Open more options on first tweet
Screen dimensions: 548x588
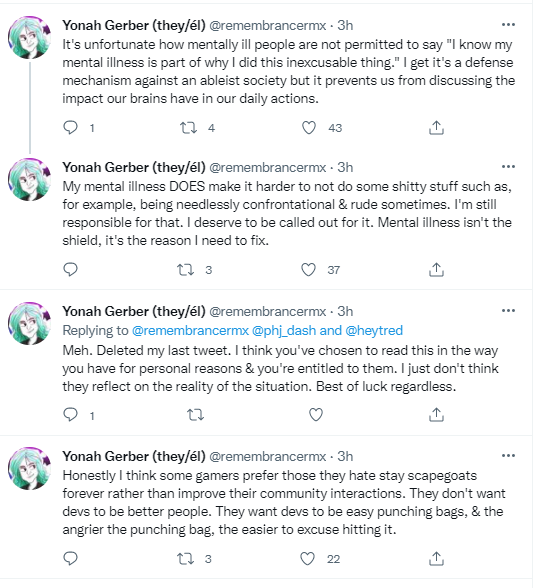click(508, 25)
